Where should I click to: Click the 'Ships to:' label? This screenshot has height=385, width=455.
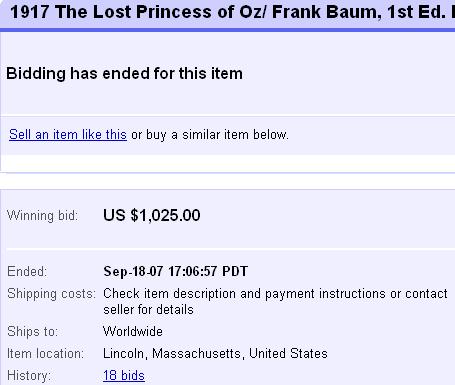pos(32,332)
